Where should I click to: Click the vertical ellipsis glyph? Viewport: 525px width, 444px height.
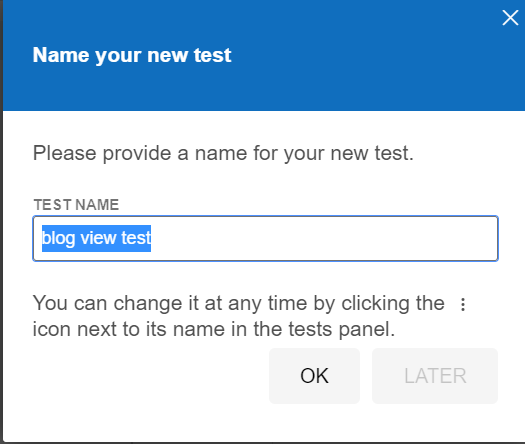pos(463,304)
